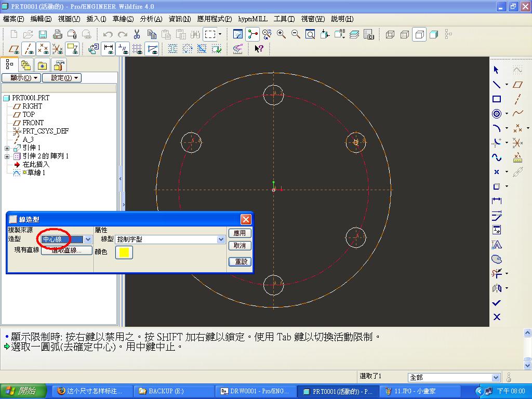The image size is (532, 399).
Task: Open the Circle tool flyout arrow
Action: (x=507, y=114)
